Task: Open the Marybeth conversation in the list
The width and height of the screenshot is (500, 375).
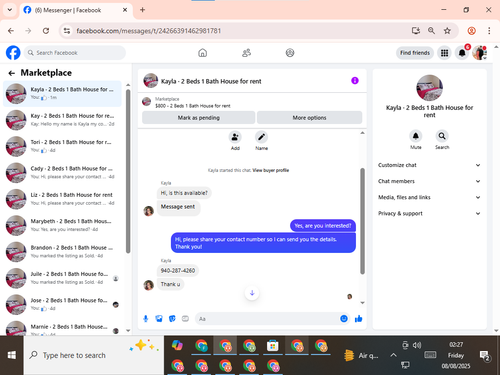Action: pos(62,225)
